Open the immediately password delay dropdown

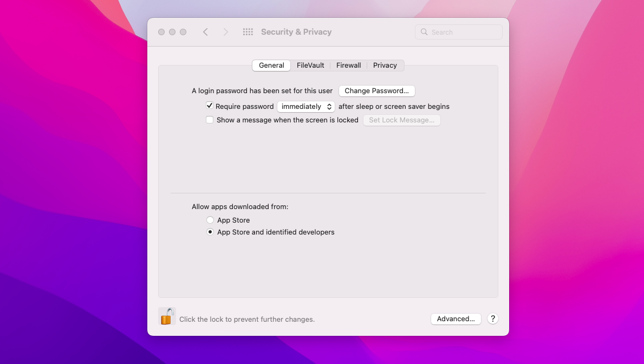pyautogui.click(x=305, y=106)
